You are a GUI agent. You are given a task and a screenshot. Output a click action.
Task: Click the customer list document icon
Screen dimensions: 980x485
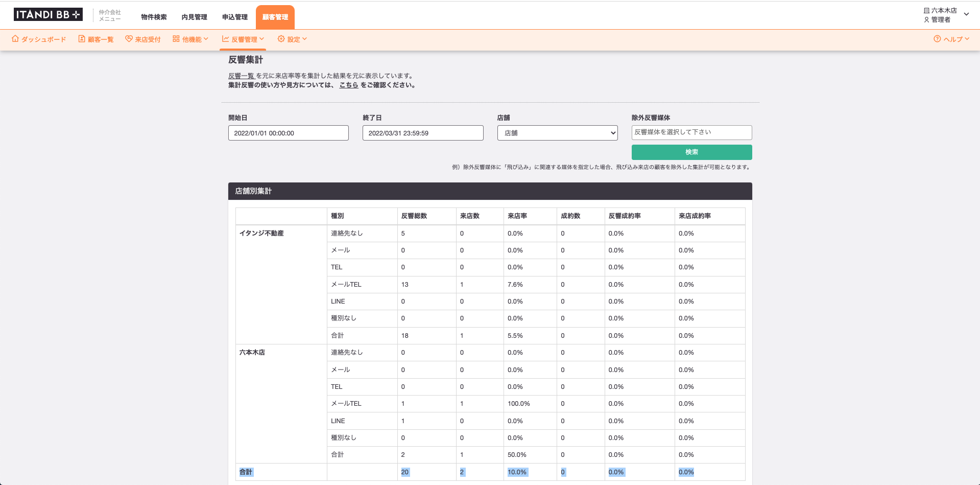point(82,39)
